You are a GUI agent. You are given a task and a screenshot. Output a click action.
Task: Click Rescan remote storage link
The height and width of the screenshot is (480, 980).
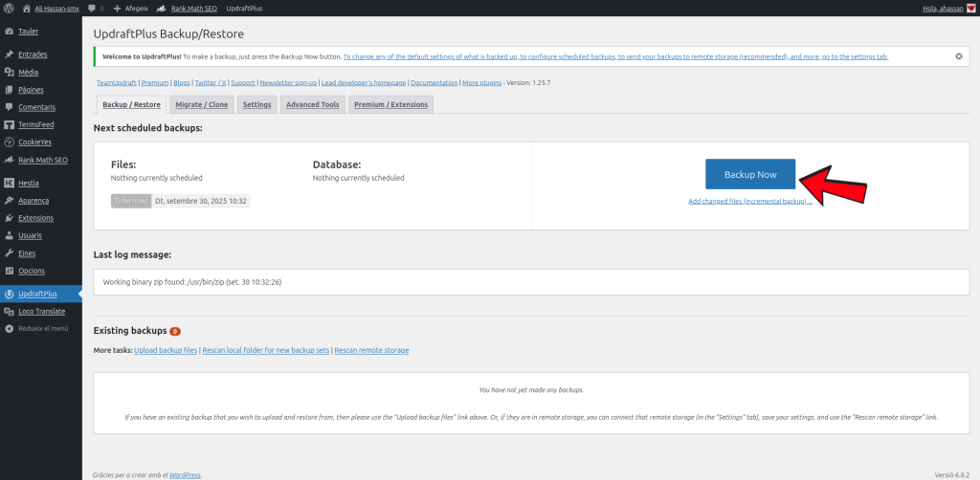(x=371, y=351)
